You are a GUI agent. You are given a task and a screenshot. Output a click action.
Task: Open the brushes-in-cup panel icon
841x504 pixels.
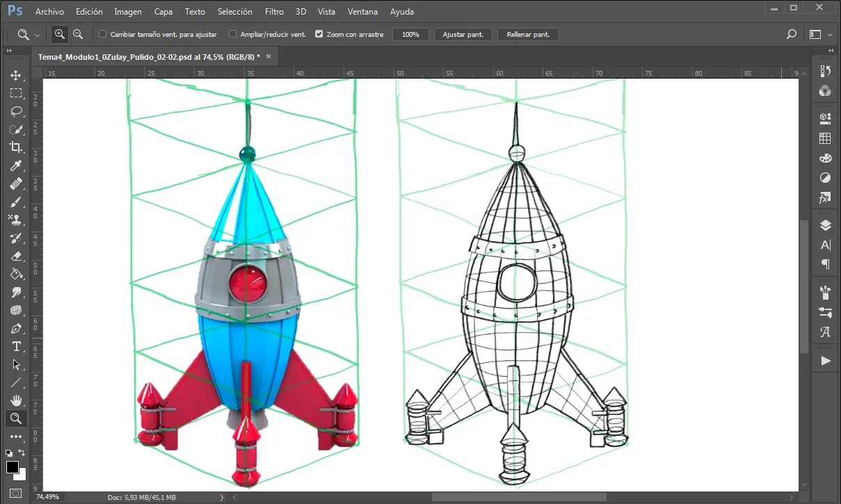point(826,292)
